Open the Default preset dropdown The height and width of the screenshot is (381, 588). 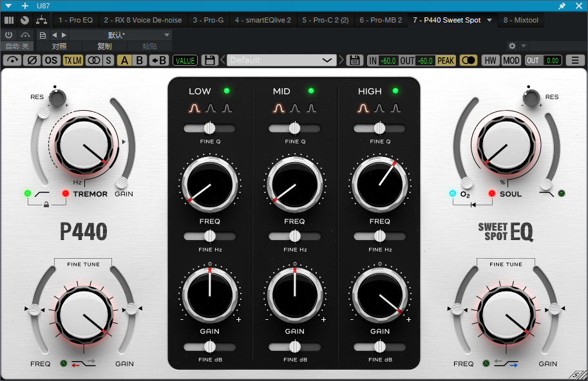click(x=281, y=60)
